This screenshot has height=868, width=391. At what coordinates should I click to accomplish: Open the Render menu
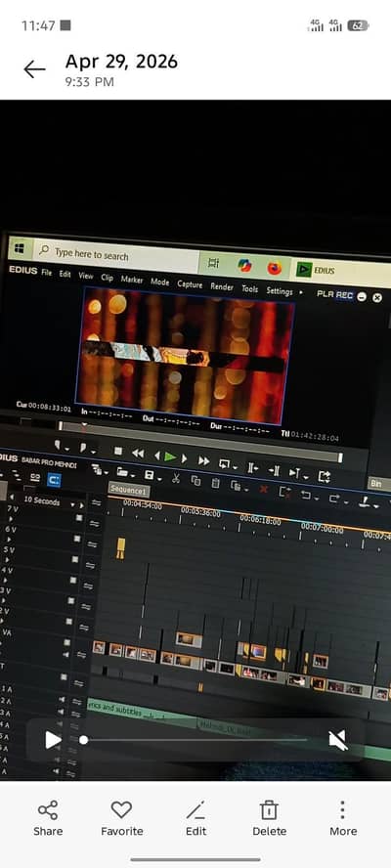point(222,286)
